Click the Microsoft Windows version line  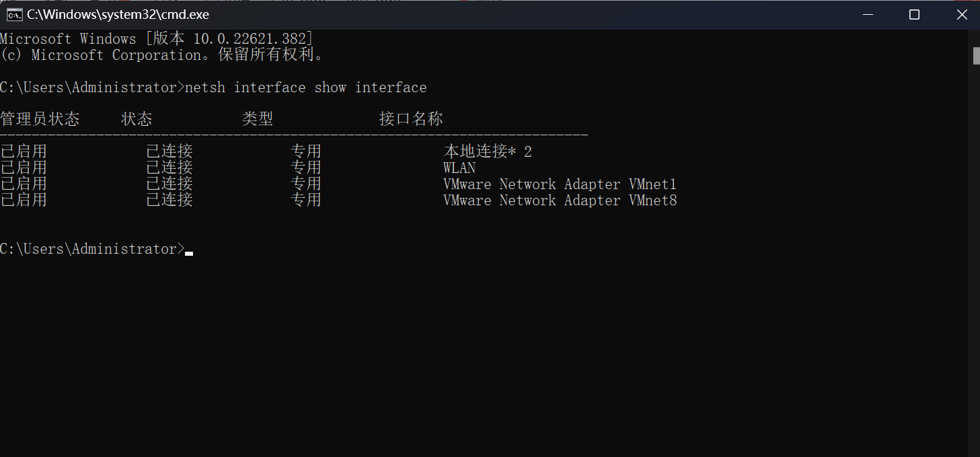point(157,38)
